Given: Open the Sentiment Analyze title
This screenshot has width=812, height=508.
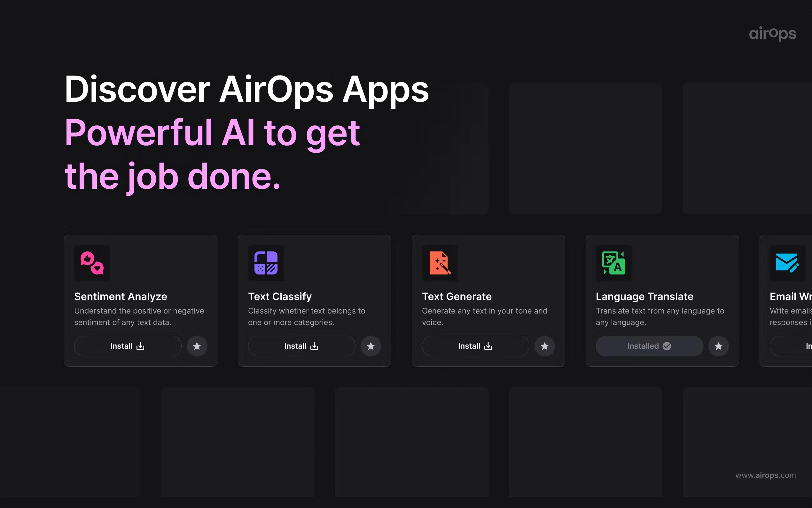Looking at the screenshot, I should point(121,296).
